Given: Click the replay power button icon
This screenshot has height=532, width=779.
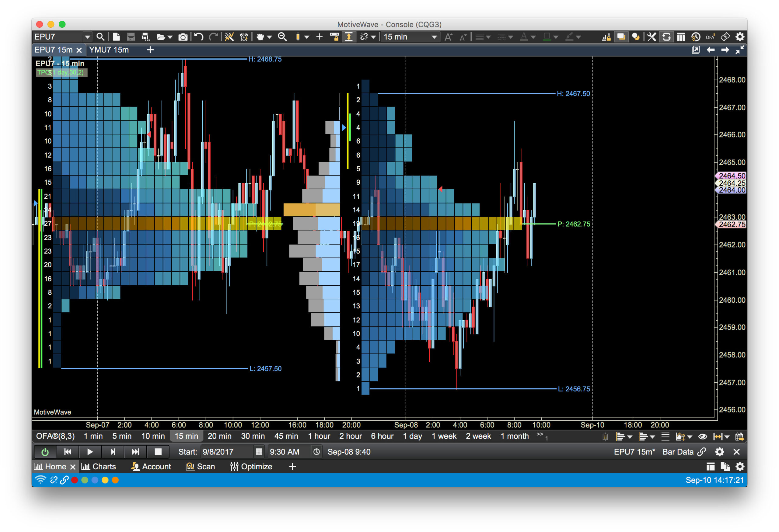Looking at the screenshot, I should point(45,452).
